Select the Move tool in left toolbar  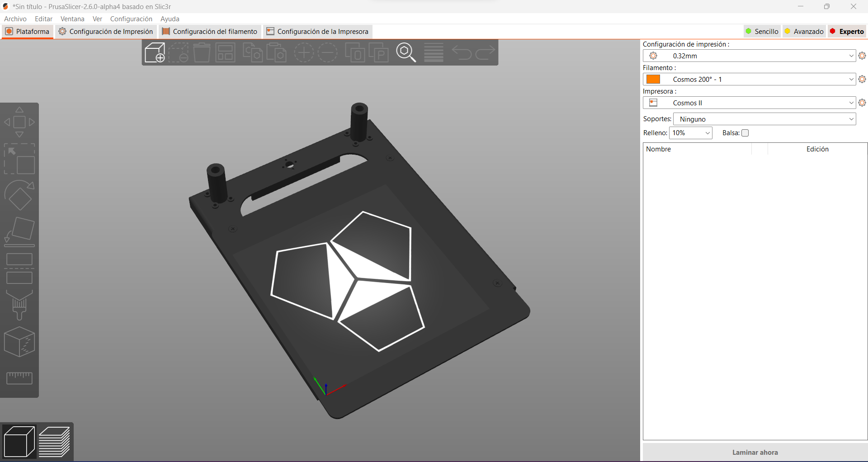coord(19,122)
